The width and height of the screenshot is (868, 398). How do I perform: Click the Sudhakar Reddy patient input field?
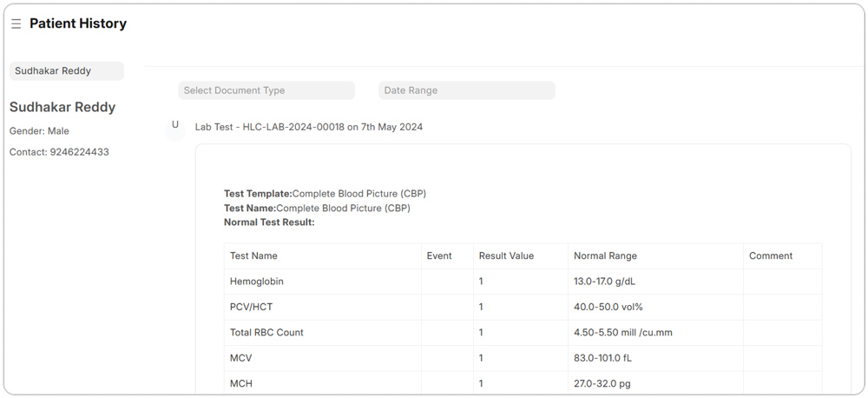click(67, 71)
